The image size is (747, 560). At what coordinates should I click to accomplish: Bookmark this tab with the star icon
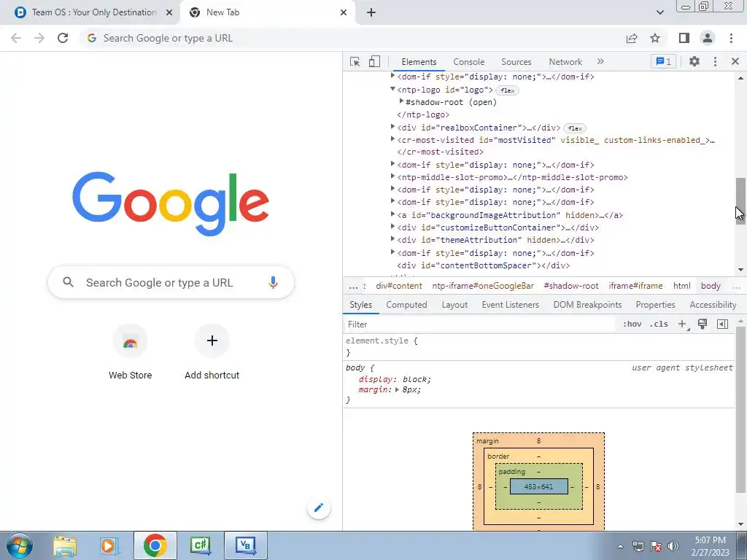[x=655, y=38]
